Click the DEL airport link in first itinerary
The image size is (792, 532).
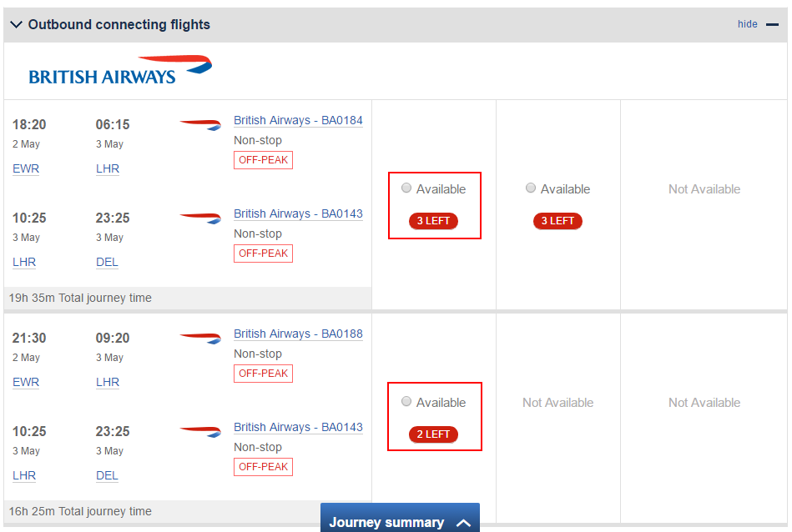[107, 262]
